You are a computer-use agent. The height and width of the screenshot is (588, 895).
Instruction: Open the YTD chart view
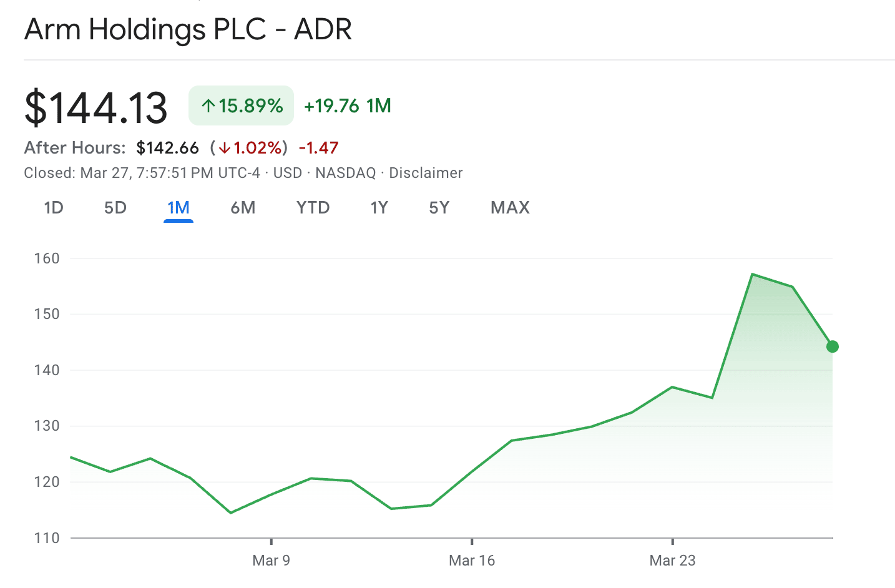click(x=313, y=208)
